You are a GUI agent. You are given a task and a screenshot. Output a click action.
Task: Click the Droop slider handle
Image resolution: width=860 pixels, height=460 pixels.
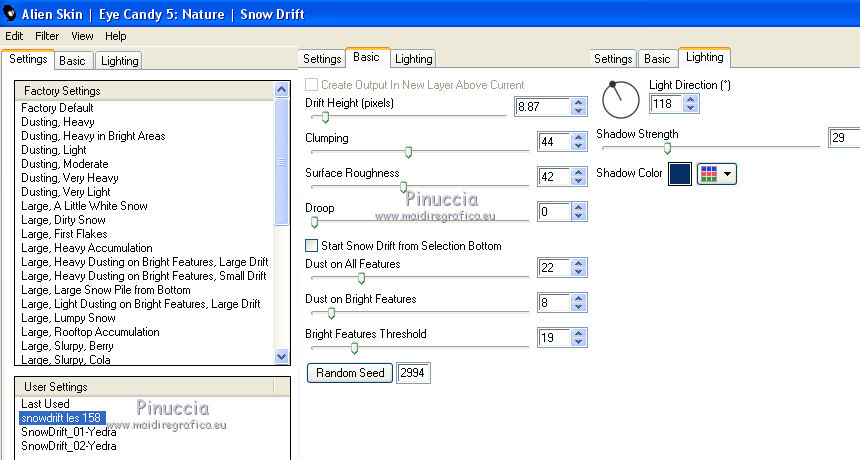point(314,223)
